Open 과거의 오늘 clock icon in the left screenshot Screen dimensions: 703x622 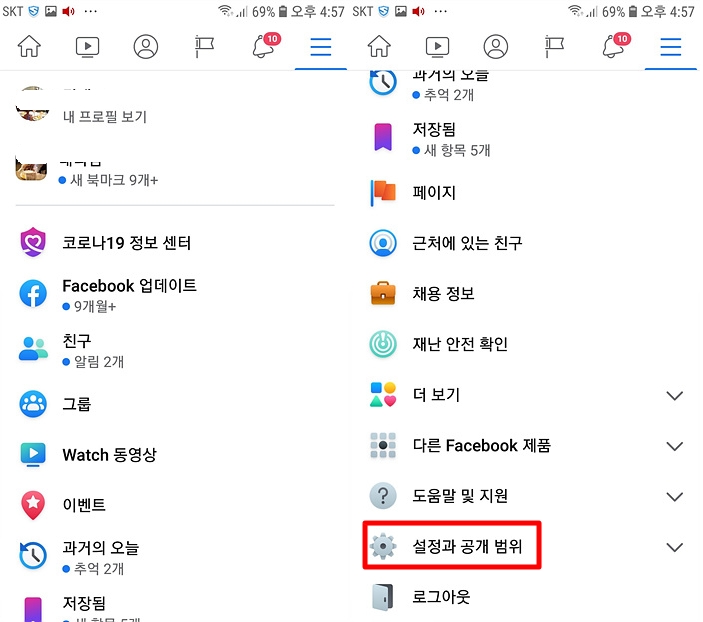point(33,556)
